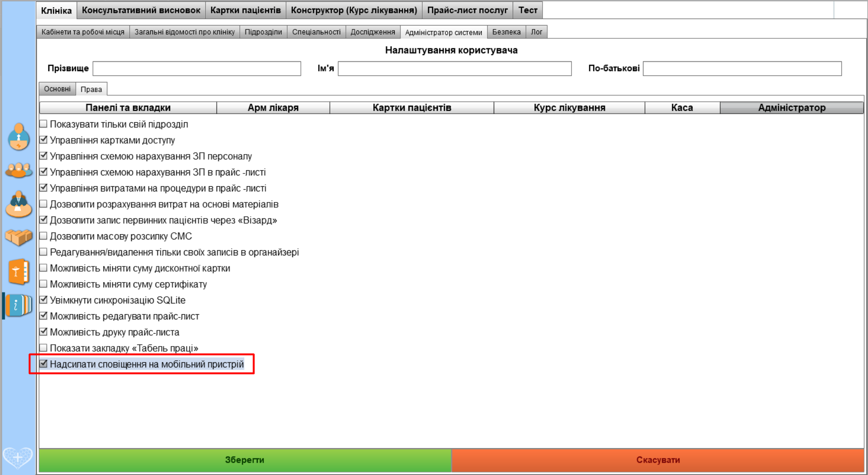Image resolution: width=868 pixels, height=475 pixels.
Task: Disable 'Увімкнути синхронізацію SQLite' checkbox
Action: [x=44, y=300]
